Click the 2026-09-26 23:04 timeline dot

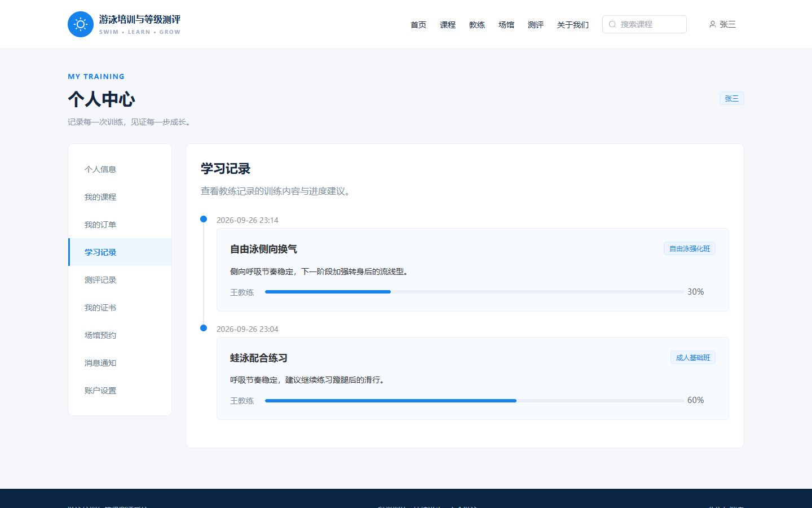tap(204, 328)
